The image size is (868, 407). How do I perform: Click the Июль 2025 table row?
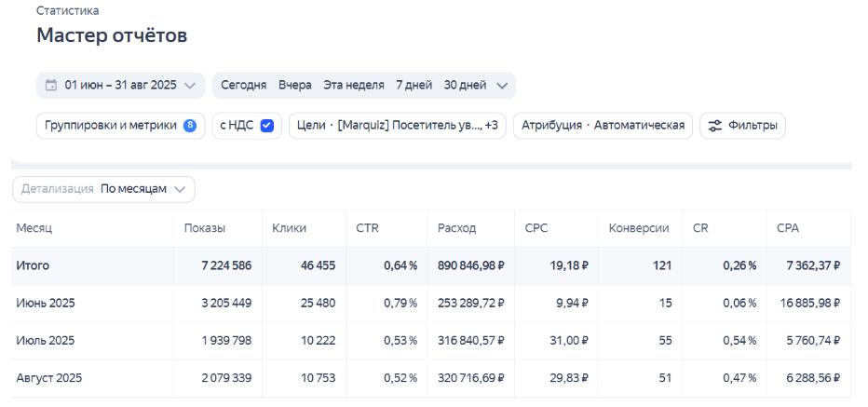[x=46, y=341]
